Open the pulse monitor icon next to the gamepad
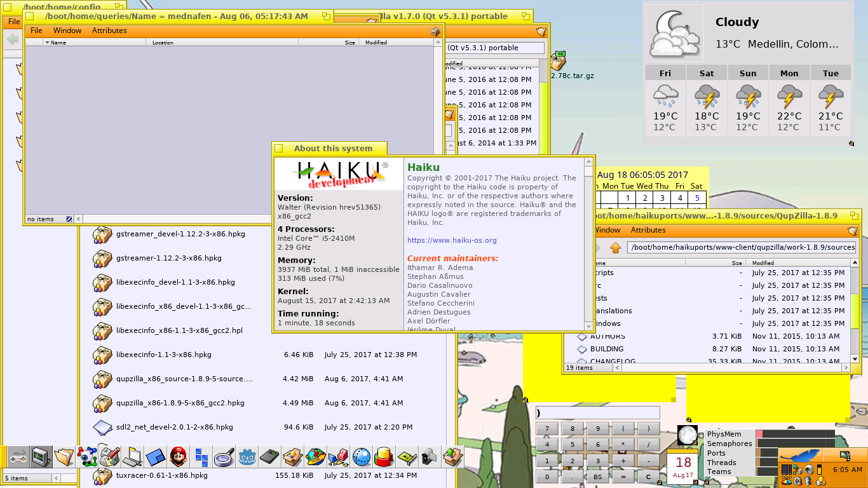Image resolution: width=868 pixels, height=488 pixels. coord(42,456)
